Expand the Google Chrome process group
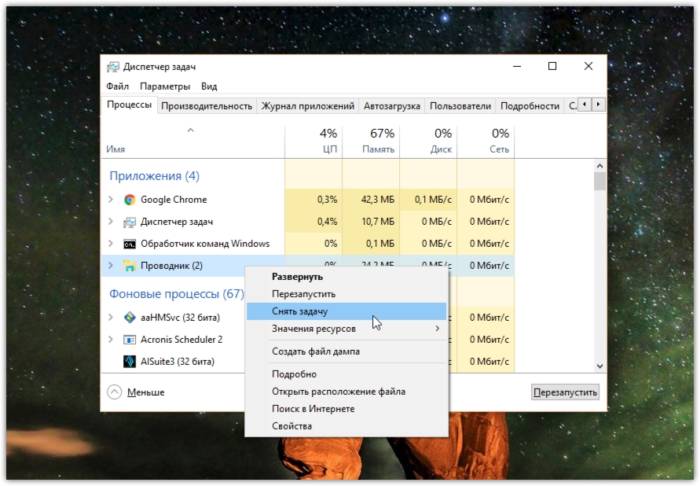The image size is (700, 486). [111, 199]
